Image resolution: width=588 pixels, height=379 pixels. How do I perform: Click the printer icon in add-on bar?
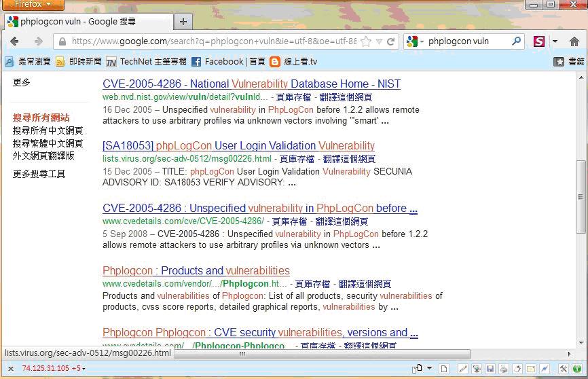tap(504, 369)
